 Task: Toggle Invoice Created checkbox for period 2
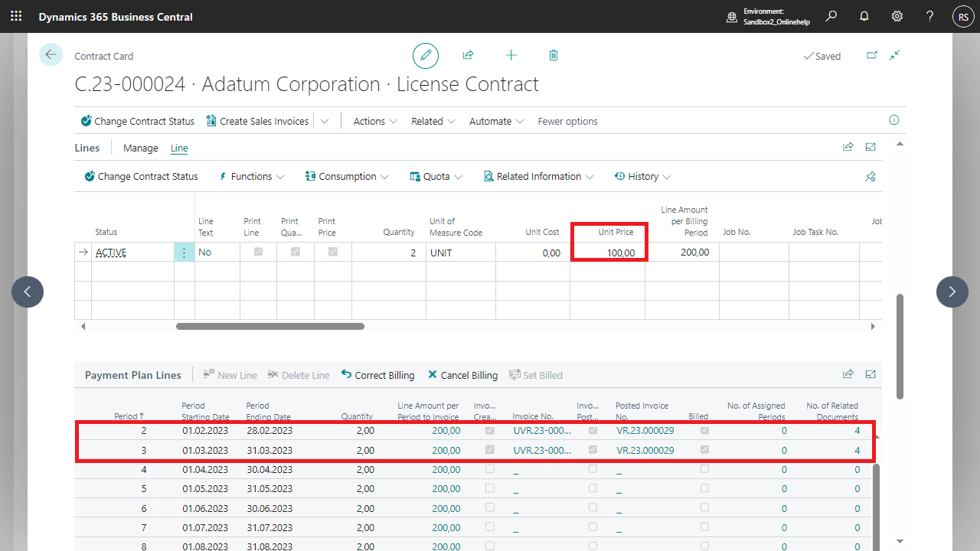(490, 430)
